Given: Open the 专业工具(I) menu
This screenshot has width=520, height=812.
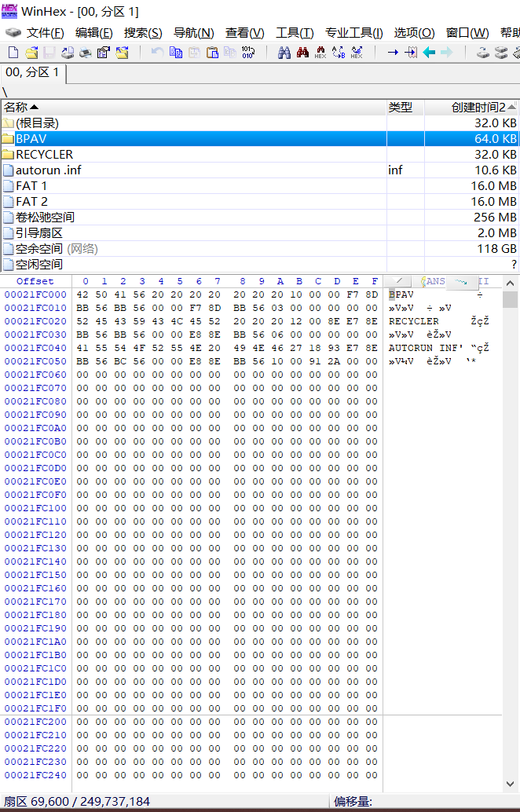Looking at the screenshot, I should pos(353,33).
